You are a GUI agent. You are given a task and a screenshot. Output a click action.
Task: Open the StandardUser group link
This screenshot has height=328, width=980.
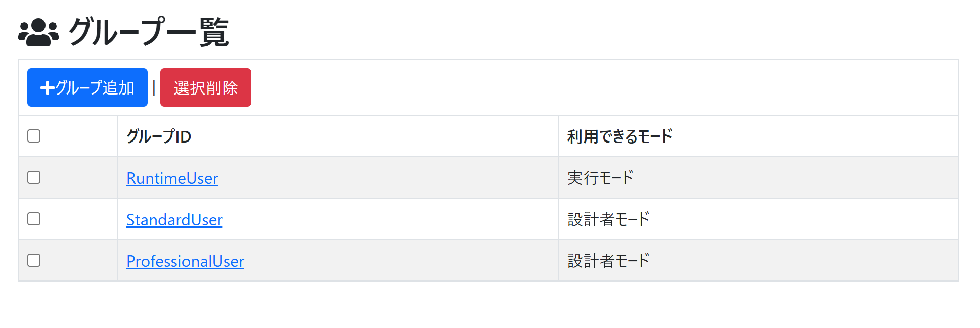tap(174, 220)
